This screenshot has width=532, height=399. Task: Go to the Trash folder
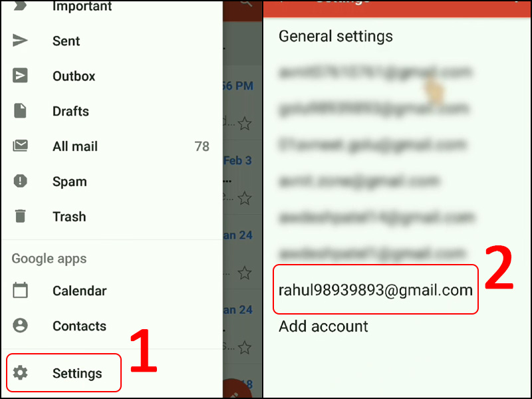(x=69, y=217)
